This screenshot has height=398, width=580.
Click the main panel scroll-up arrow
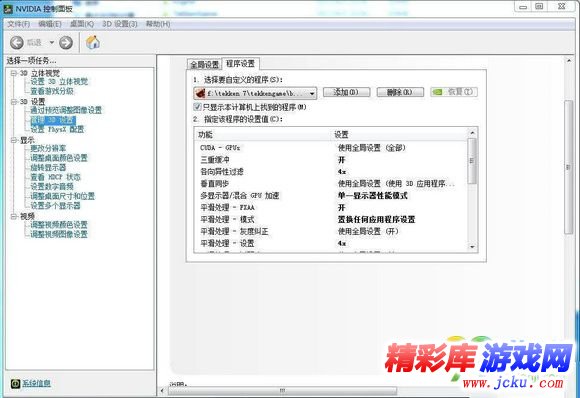pos(569,60)
